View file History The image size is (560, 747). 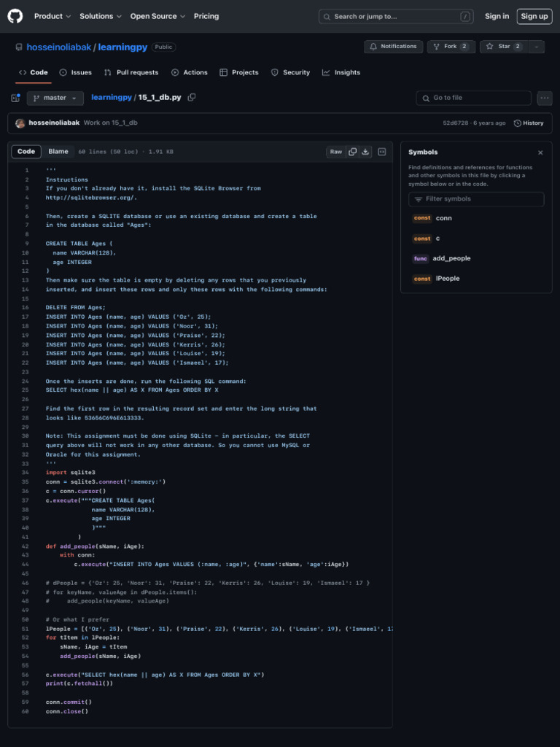529,123
